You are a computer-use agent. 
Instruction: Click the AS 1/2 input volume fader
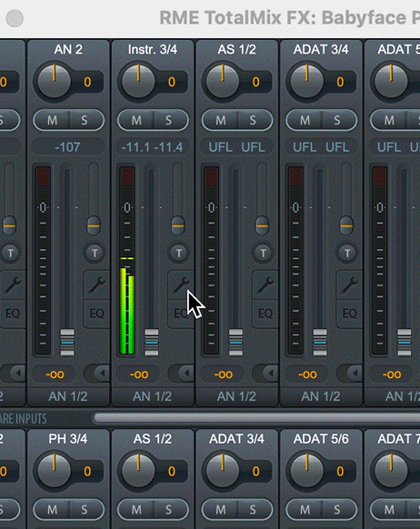point(235,343)
